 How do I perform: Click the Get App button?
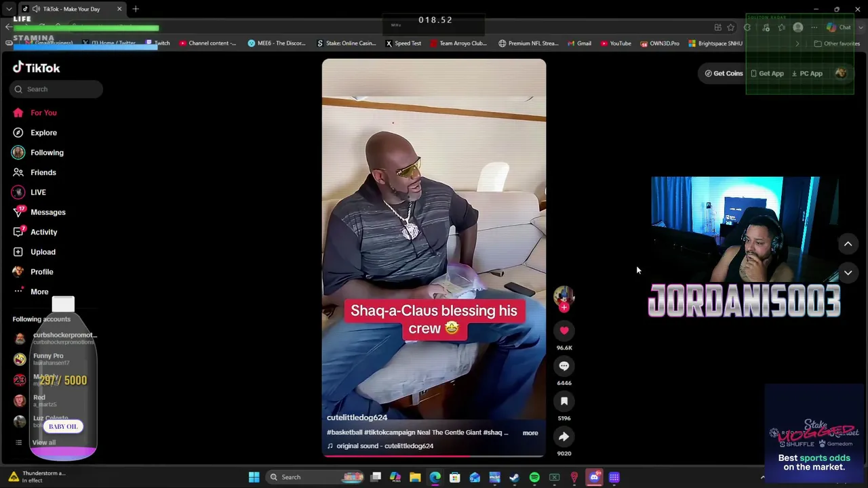(x=767, y=73)
